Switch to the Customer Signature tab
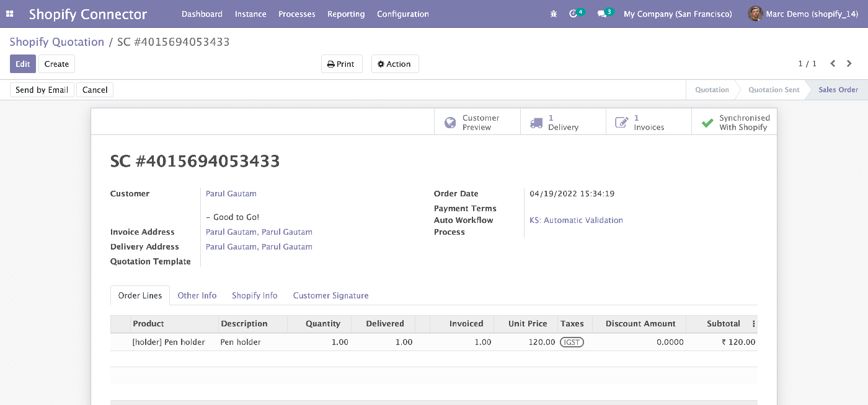868x405 pixels. point(331,295)
